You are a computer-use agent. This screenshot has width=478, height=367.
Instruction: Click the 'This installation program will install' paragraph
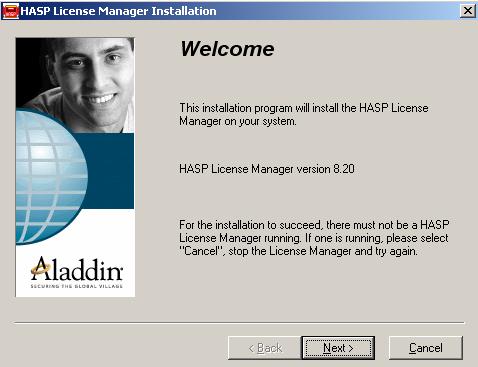pos(304,114)
